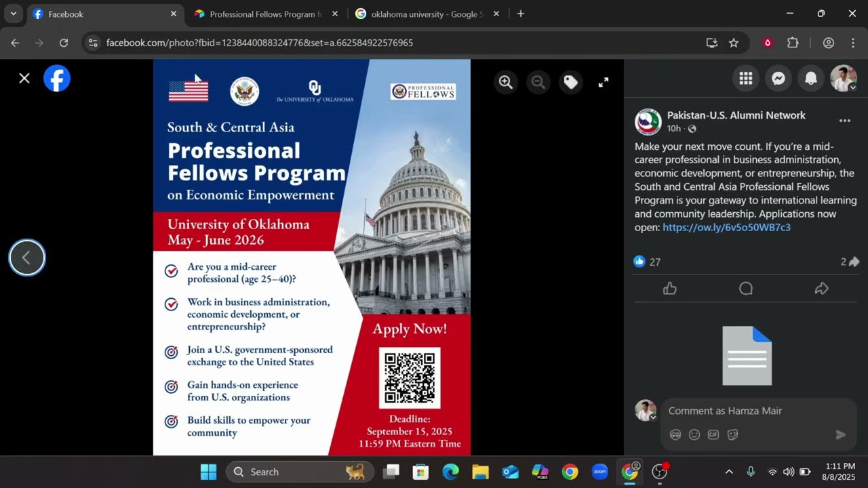Install or cast page icon in address bar
Viewport: 868px width, 488px height.
(x=711, y=43)
